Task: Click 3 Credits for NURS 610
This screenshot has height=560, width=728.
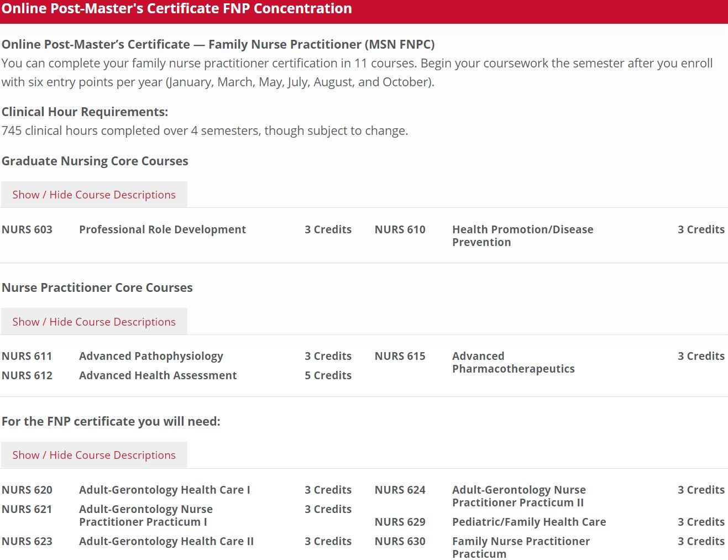Action: tap(701, 229)
